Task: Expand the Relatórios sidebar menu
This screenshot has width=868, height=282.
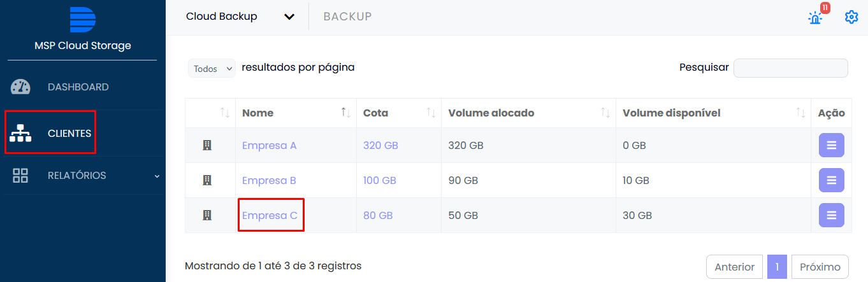Action: pos(83,176)
